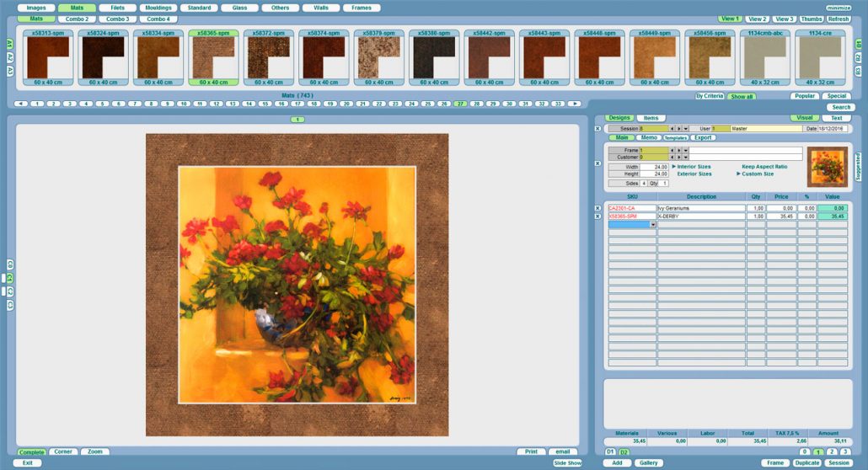Select mat swatch x58324-spm
Screen dimensions: 868x470
tap(103, 57)
